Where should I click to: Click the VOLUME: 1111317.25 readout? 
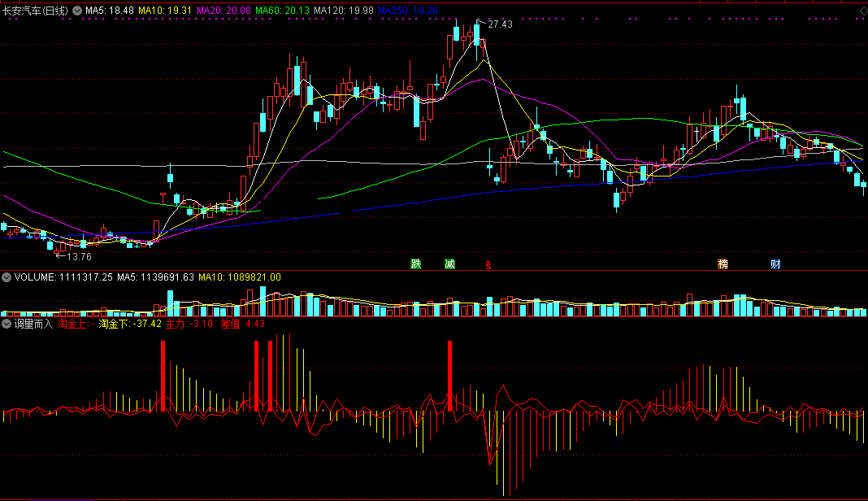pos(63,277)
